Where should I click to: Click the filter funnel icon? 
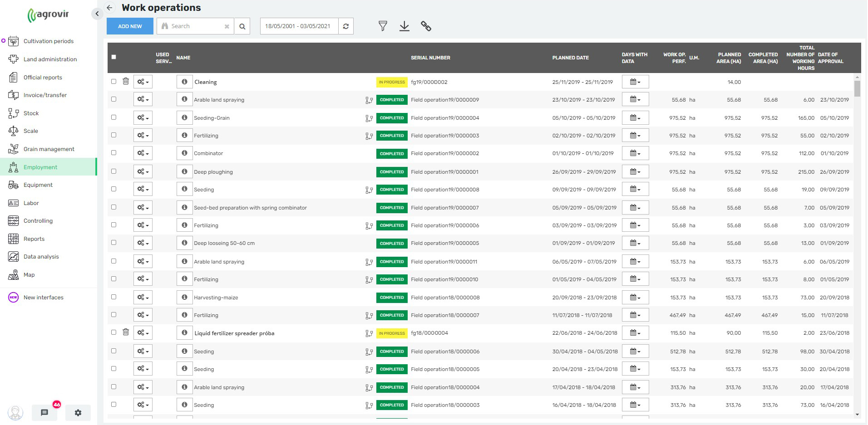tap(383, 26)
